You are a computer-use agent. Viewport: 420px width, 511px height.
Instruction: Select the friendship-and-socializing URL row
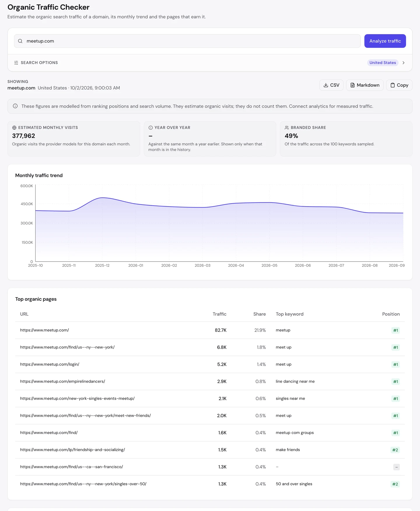tap(72, 450)
